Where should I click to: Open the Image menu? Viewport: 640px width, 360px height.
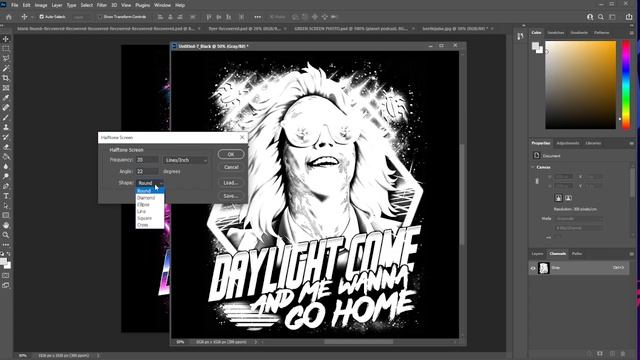coord(41,5)
